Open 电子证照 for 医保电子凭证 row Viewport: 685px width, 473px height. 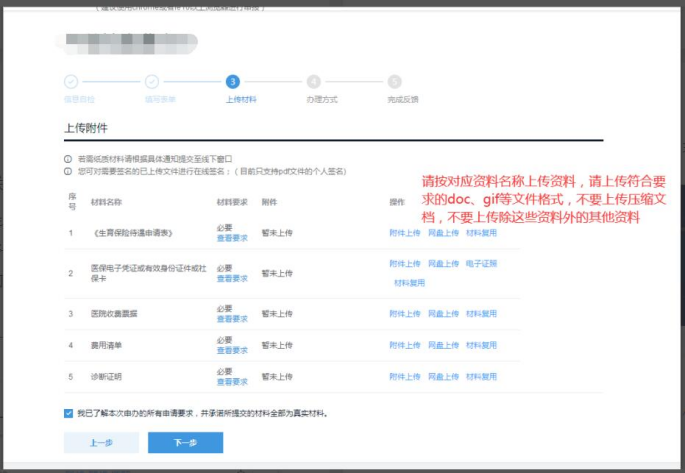point(481,264)
